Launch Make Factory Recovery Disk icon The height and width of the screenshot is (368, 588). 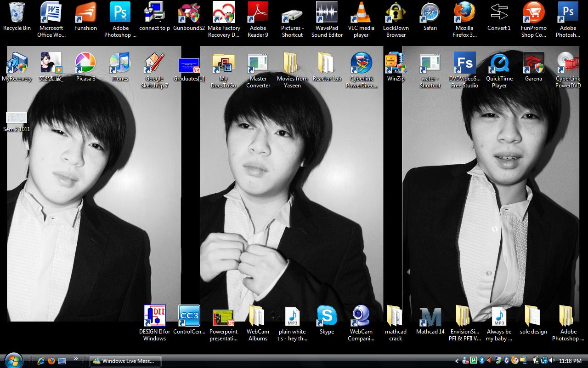click(223, 20)
